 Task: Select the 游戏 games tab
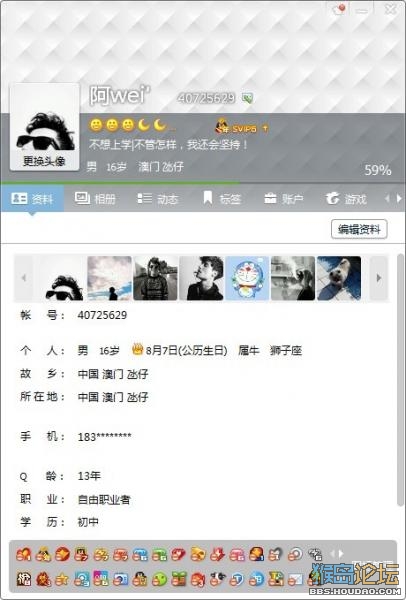(346, 199)
